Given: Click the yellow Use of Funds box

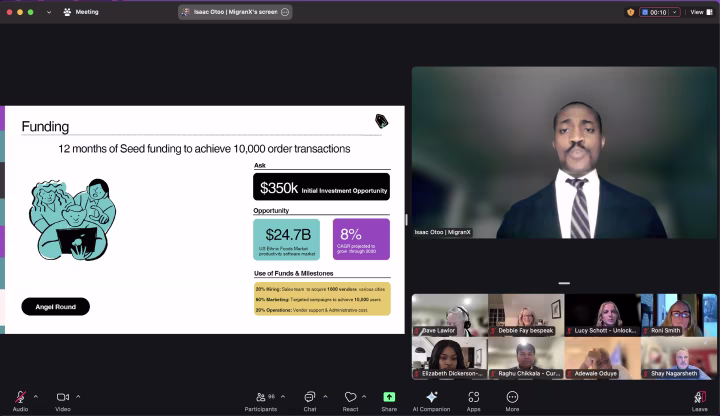Looking at the screenshot, I should [322, 299].
